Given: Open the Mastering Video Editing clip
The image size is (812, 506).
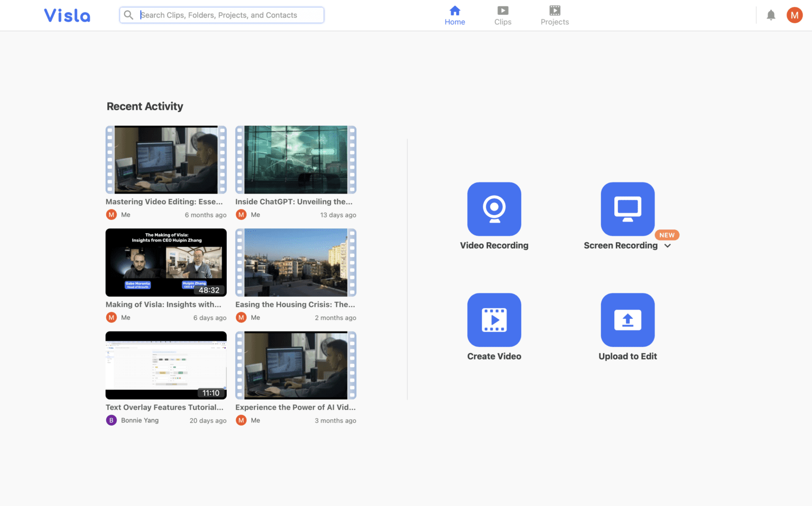Looking at the screenshot, I should pyautogui.click(x=165, y=159).
